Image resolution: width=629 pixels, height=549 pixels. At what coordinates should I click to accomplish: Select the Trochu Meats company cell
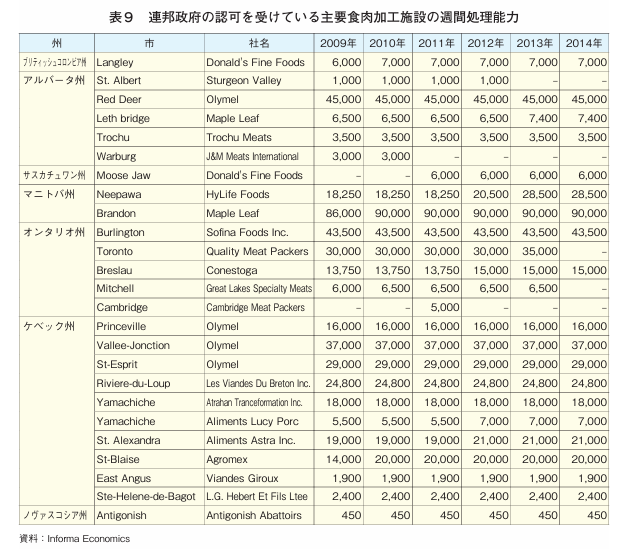click(259, 137)
